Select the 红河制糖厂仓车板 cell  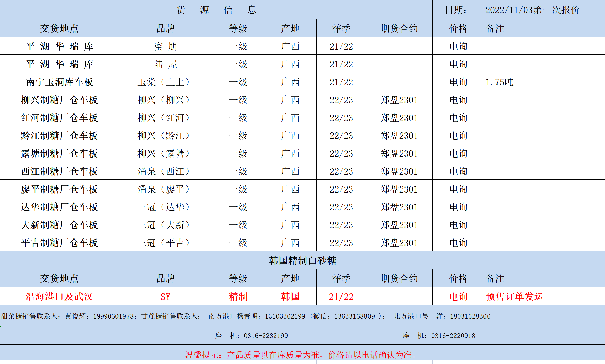(59, 118)
